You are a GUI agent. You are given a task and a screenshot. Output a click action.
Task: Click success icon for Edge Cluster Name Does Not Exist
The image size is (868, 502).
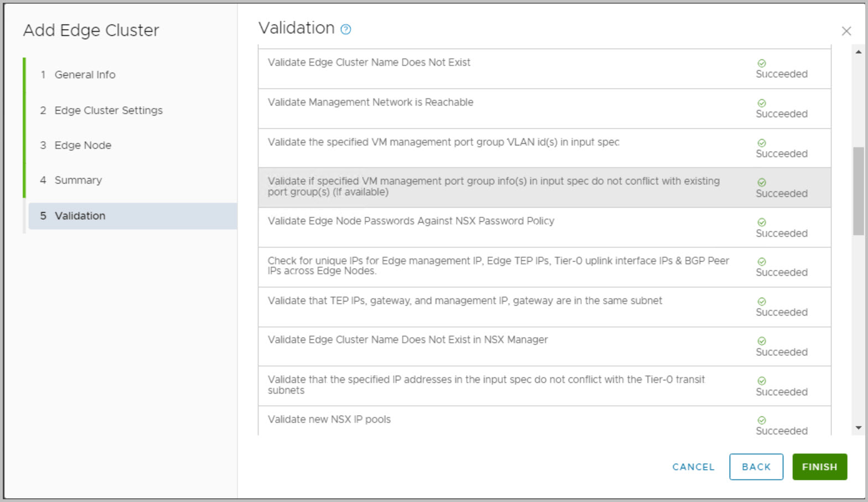click(x=762, y=63)
